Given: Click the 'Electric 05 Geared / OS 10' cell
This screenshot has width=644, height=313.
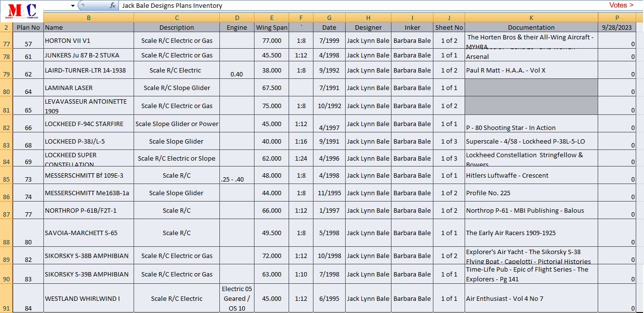Looking at the screenshot, I should [237, 298].
